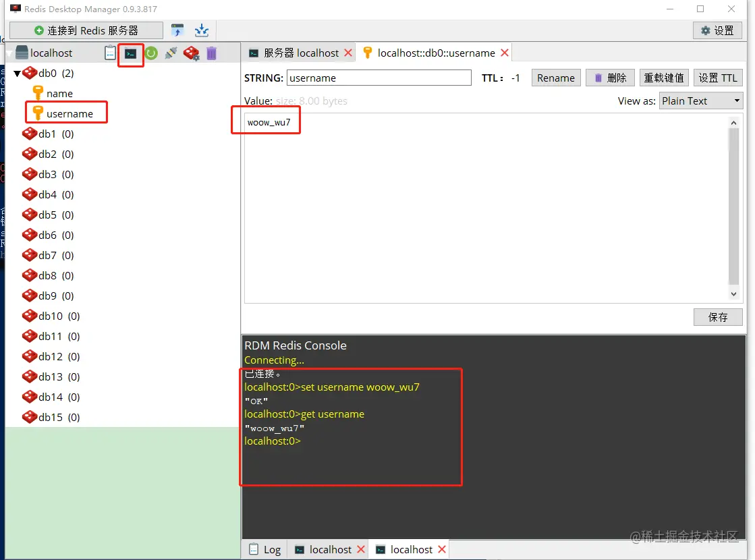This screenshot has width=755, height=560.
Task: Click the db1 database icon
Action: 30,134
